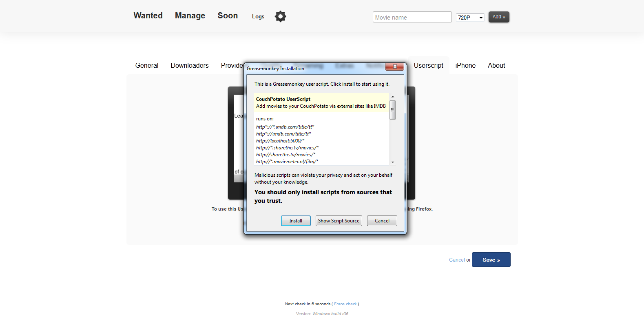Click the Force check link

click(x=345, y=304)
